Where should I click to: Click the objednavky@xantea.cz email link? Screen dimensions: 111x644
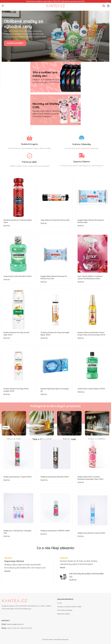pyautogui.click(x=15, y=624)
